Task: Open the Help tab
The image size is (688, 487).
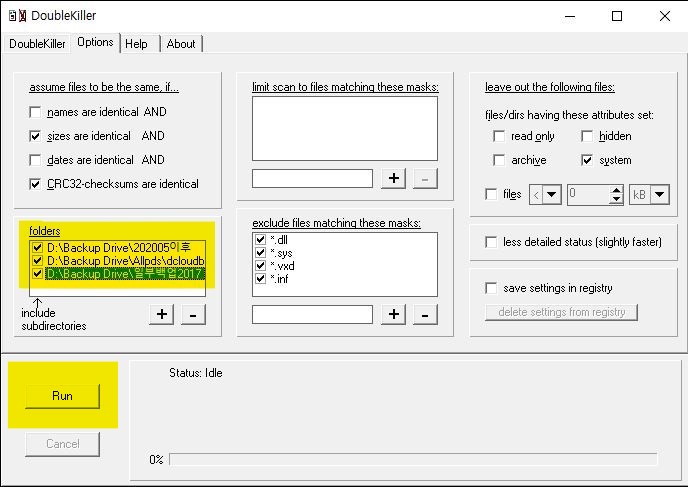Action: pos(136,44)
